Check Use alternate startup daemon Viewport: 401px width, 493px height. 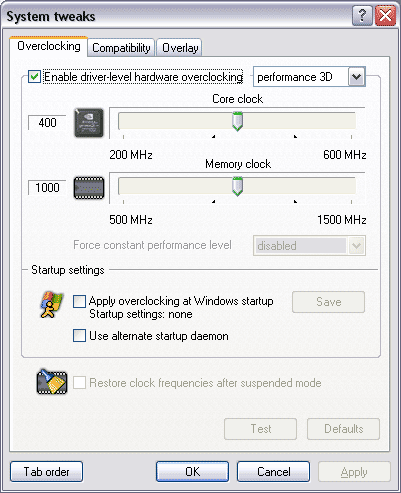coord(79,335)
